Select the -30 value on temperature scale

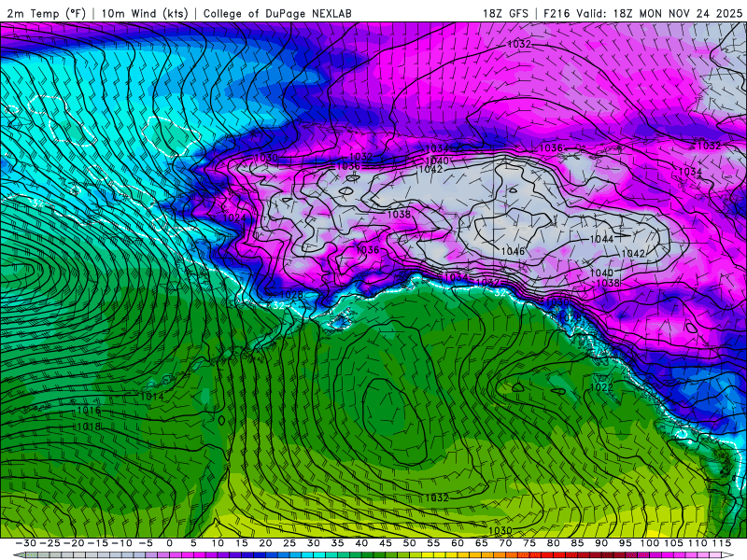click(26, 543)
